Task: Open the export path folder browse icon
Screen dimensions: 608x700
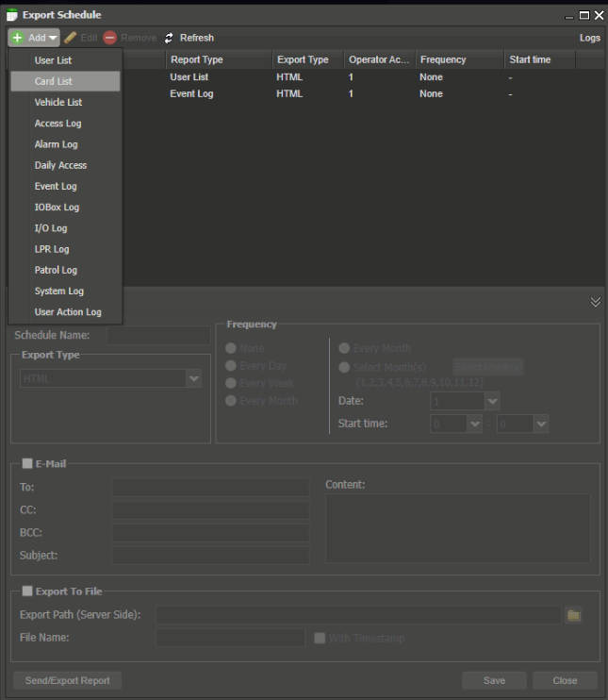Action: click(574, 615)
